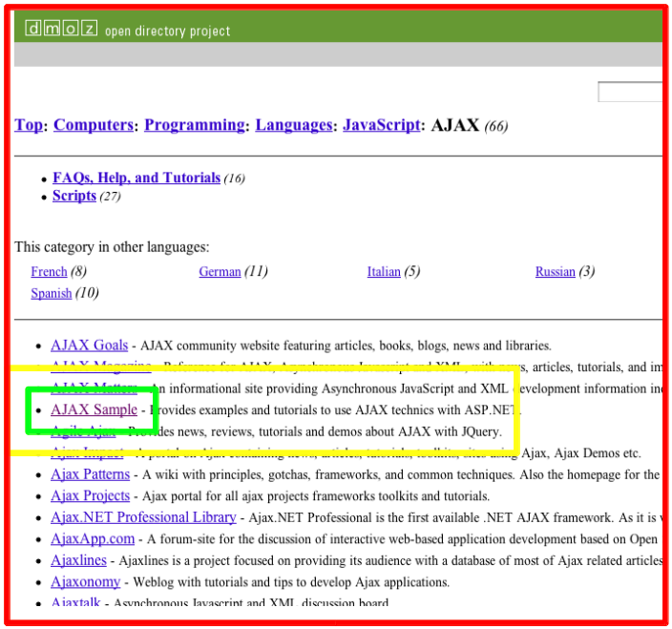Switch to the German language category

coord(220,272)
